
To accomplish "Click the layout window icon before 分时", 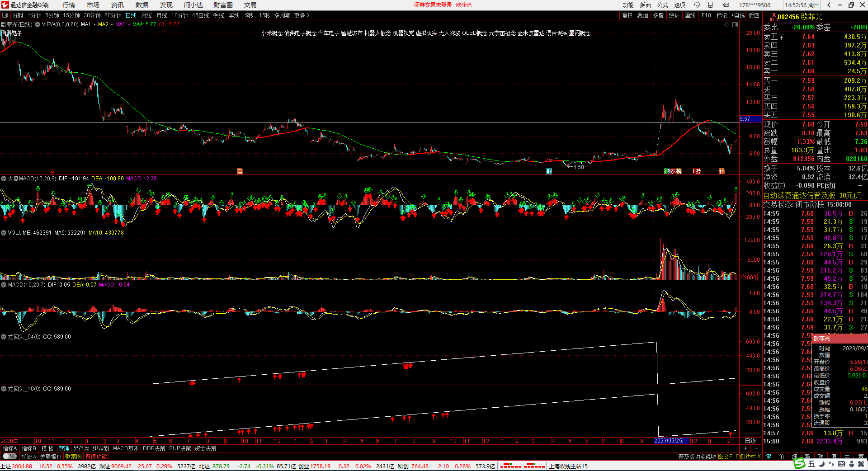I will click(x=5, y=15).
